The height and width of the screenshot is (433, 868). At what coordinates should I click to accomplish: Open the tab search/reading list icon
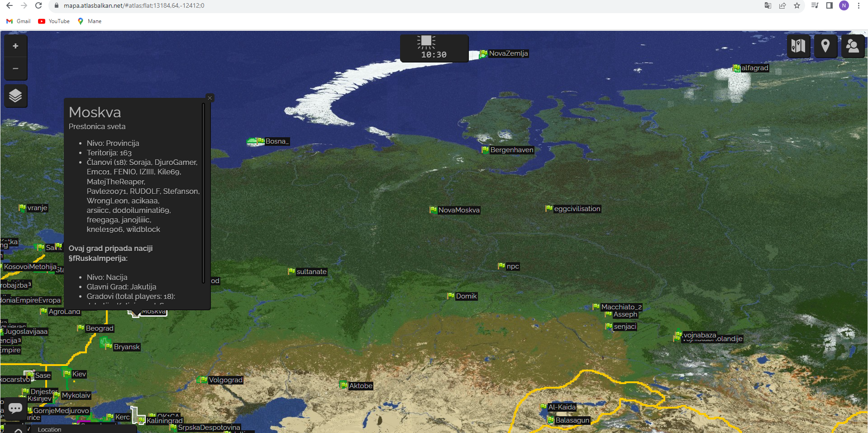point(815,5)
